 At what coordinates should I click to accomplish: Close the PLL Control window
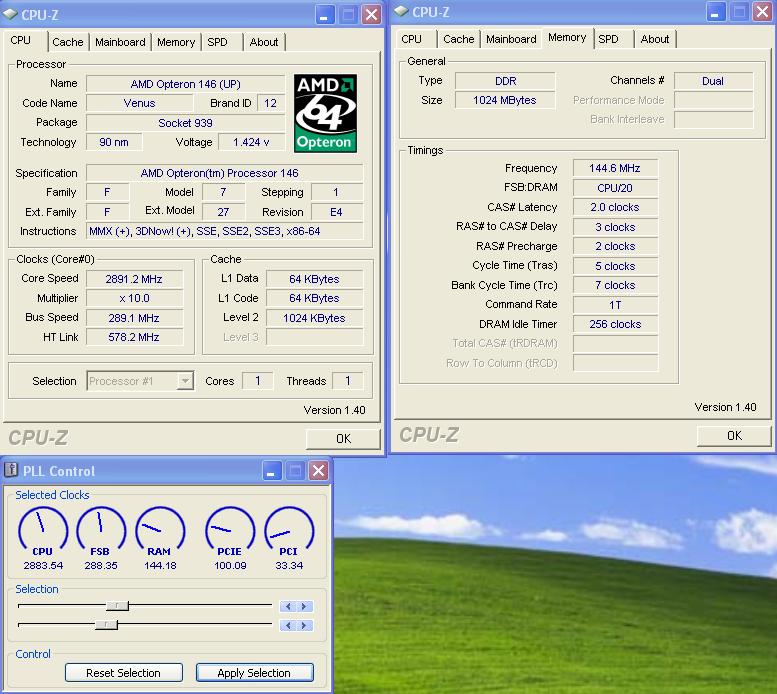coord(318,471)
